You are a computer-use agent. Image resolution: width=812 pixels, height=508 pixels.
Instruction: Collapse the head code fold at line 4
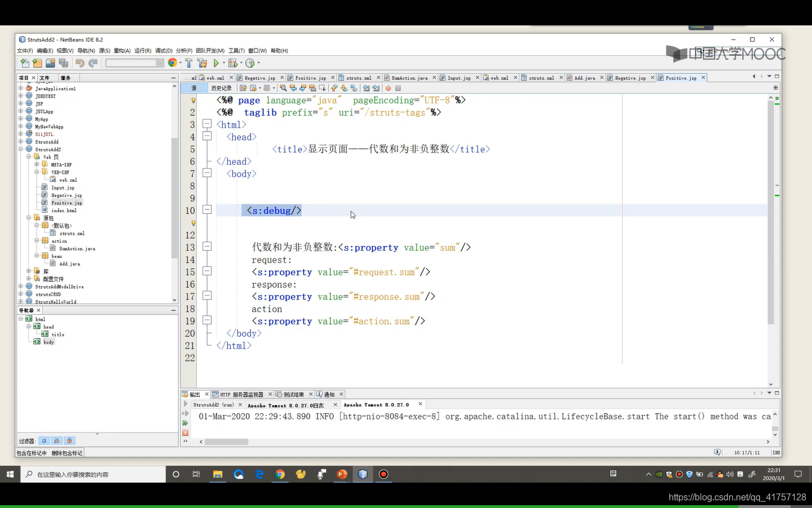point(207,136)
